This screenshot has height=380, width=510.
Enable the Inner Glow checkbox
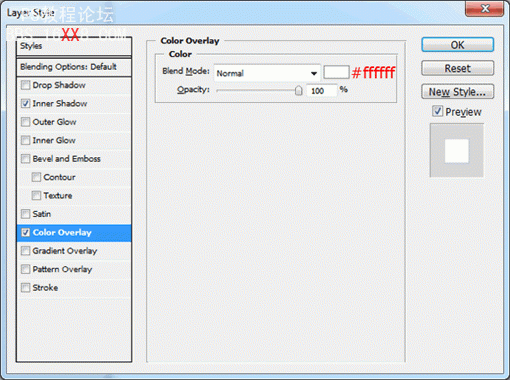point(25,140)
